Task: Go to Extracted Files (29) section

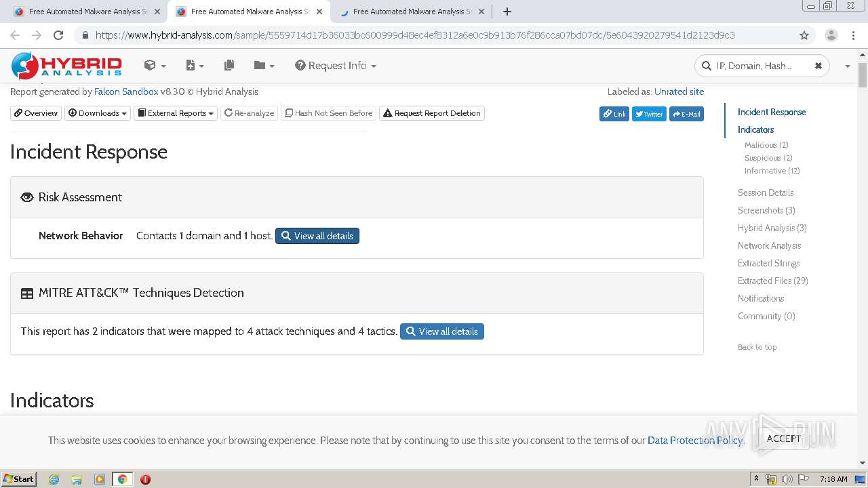Action: tap(773, 281)
